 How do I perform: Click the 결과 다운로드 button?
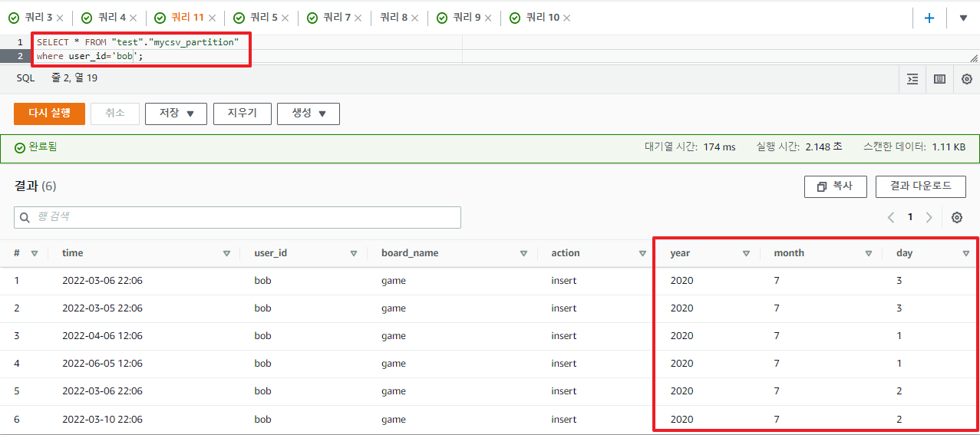(x=921, y=186)
